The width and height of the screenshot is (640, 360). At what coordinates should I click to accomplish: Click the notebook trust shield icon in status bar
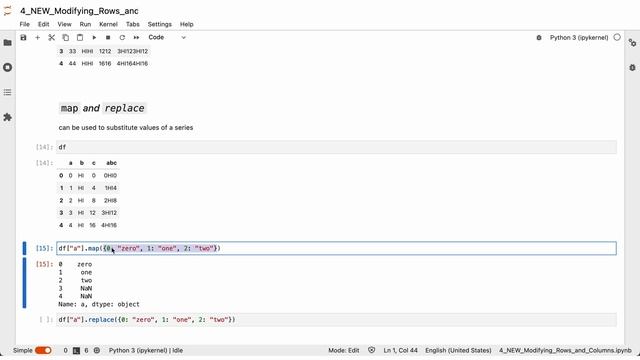371,350
